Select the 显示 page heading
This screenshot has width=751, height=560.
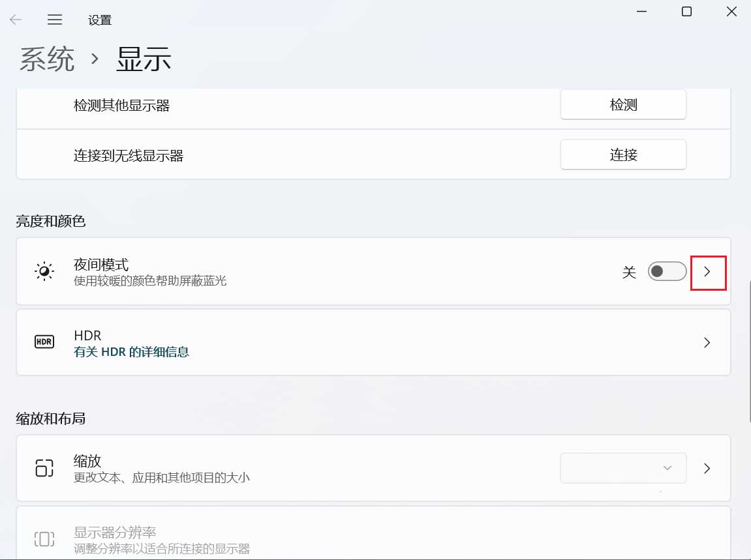(x=144, y=59)
